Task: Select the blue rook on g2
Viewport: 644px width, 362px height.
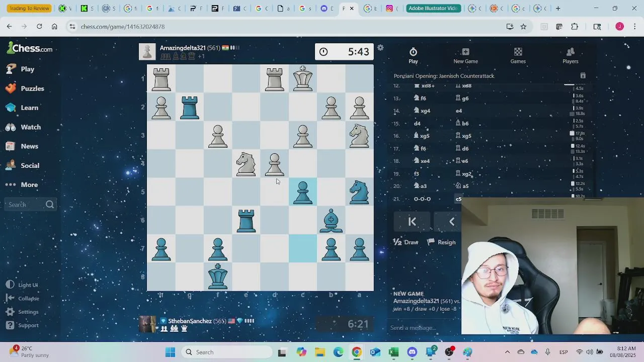Action: click(190, 107)
